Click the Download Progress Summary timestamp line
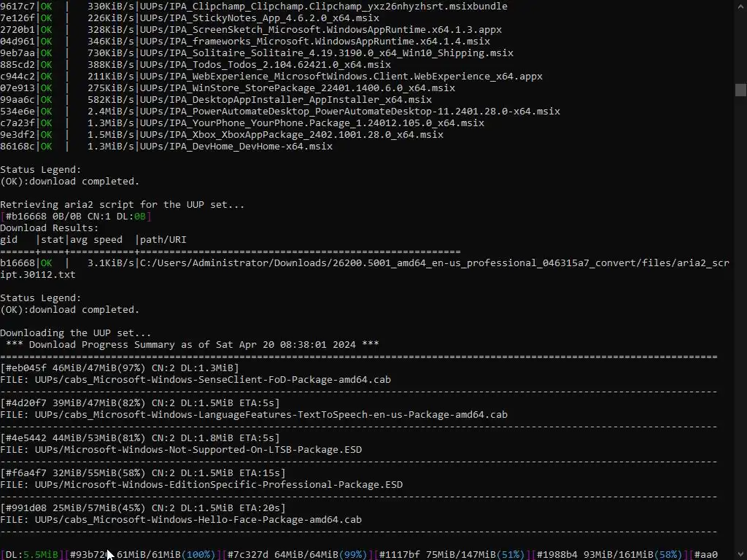This screenshot has height=560, width=747. pyautogui.click(x=193, y=345)
